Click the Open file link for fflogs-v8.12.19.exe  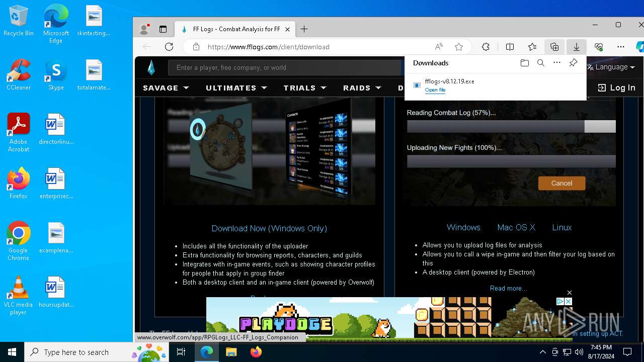[x=435, y=90]
